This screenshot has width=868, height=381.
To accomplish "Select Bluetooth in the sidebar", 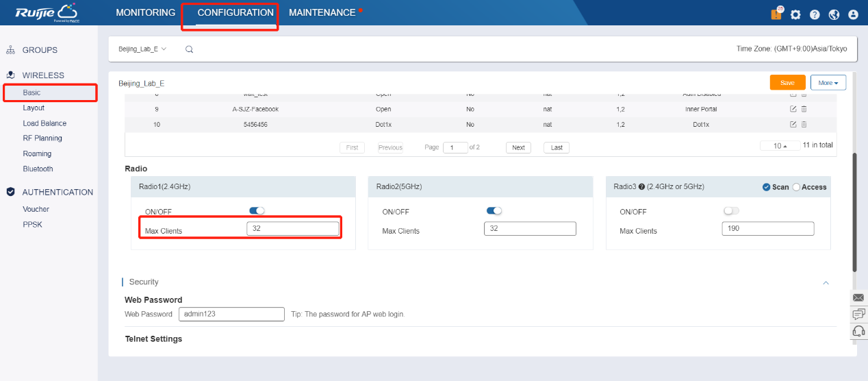I will tap(38, 169).
